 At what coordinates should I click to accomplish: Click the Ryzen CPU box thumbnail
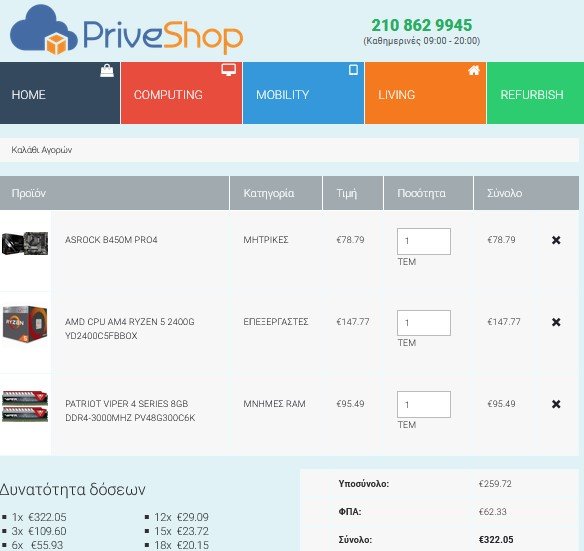(25, 323)
